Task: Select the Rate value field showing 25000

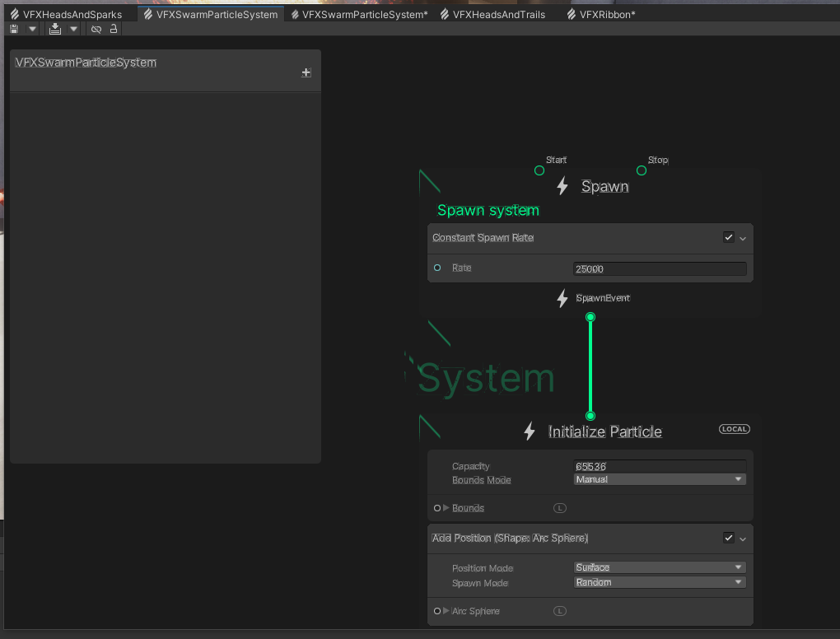Action: click(659, 268)
